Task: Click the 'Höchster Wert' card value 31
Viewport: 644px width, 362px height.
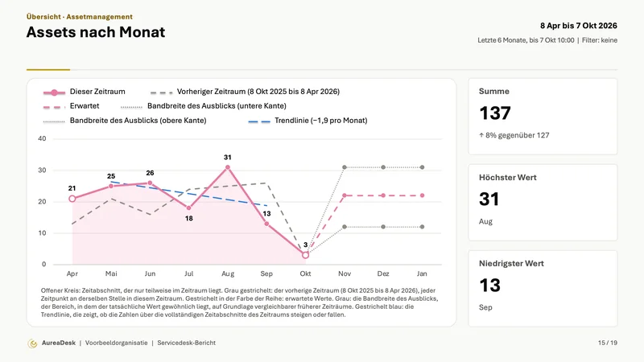Action: (x=489, y=199)
